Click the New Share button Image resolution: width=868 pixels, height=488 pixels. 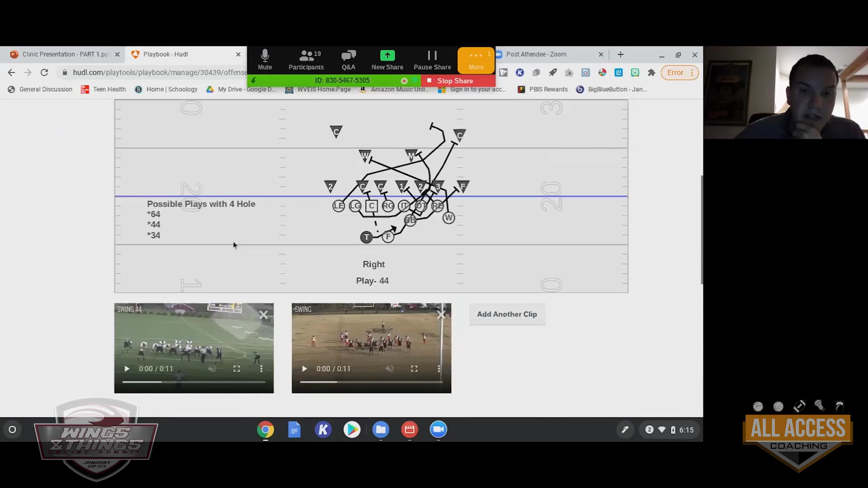387,60
